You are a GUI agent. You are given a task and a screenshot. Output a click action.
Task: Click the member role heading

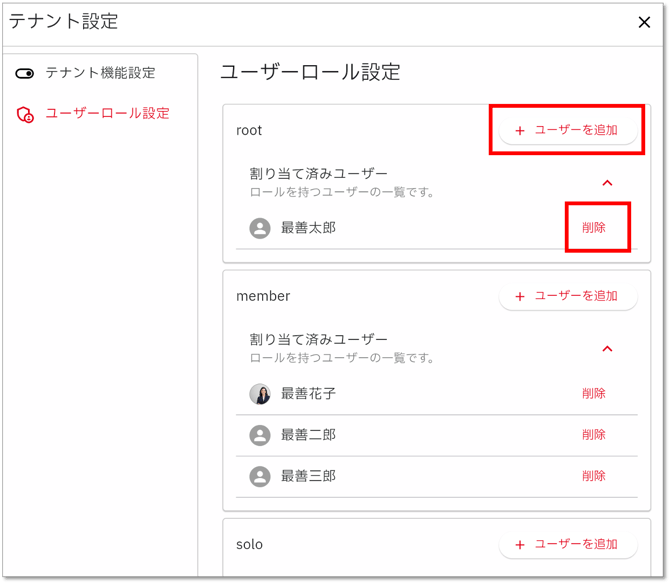pyautogui.click(x=263, y=296)
